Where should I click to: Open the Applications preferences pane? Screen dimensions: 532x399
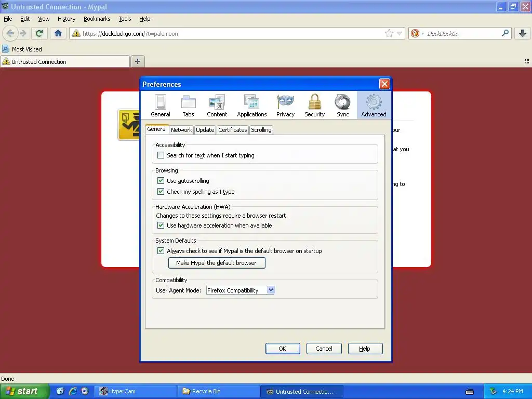click(x=252, y=105)
